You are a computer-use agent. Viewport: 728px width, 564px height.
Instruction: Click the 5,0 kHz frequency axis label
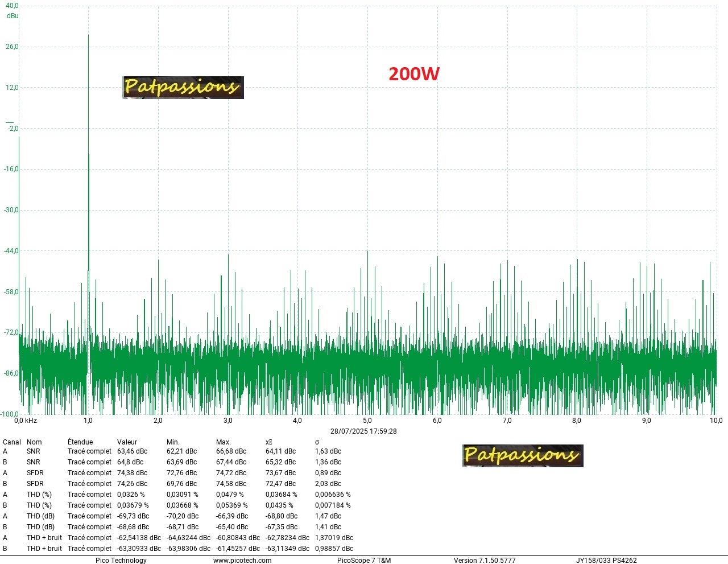click(x=367, y=421)
